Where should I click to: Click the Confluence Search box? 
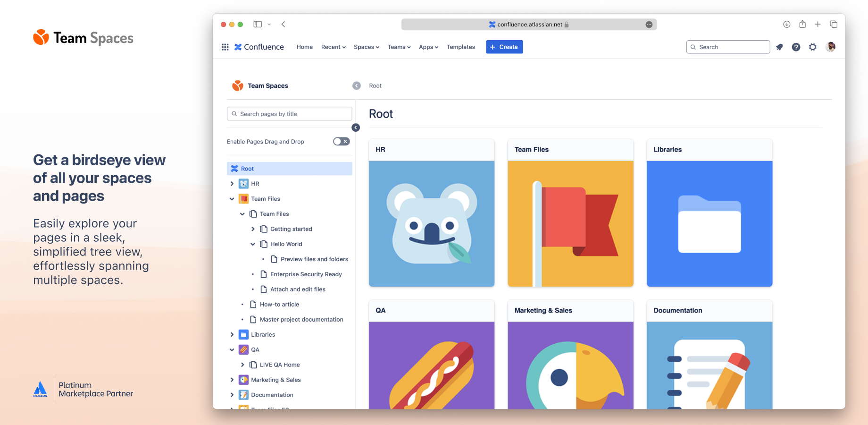(728, 47)
